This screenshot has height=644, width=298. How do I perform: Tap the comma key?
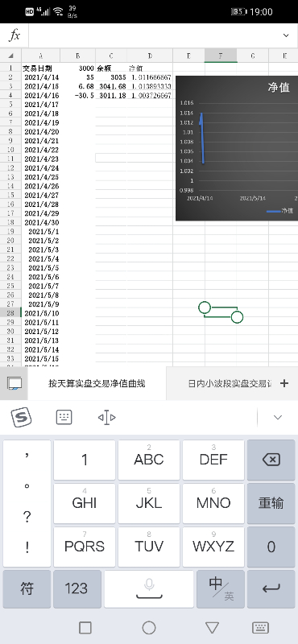[x=27, y=456]
